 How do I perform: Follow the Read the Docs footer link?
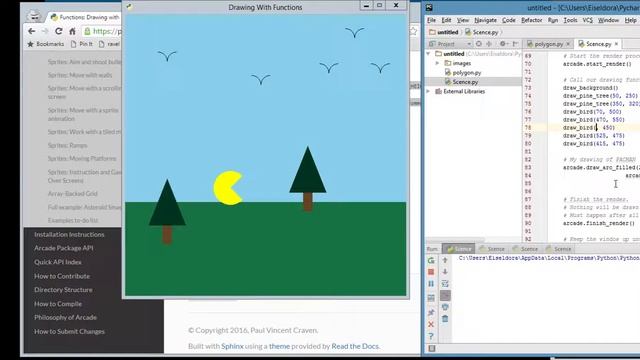[x=355, y=346]
